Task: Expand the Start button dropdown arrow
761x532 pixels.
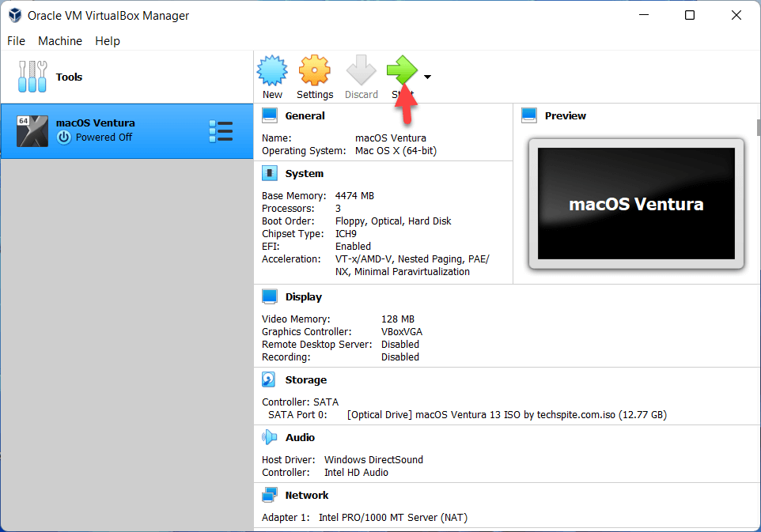Action: click(x=427, y=77)
